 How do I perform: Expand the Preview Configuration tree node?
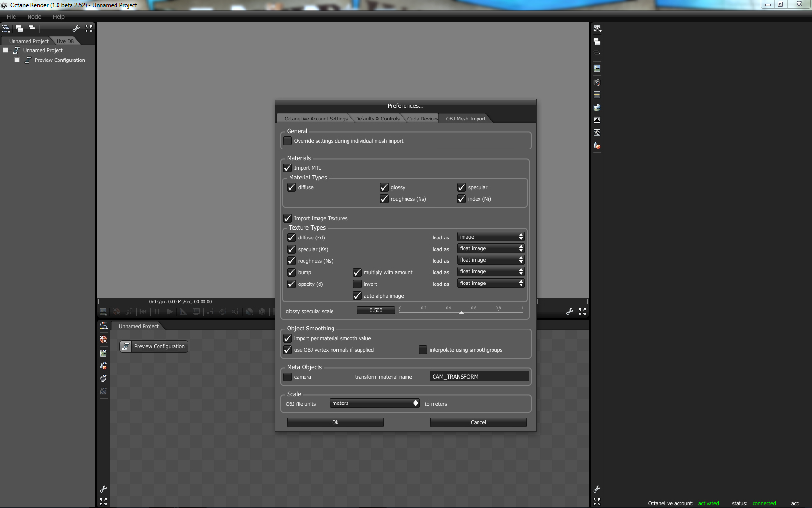point(17,60)
